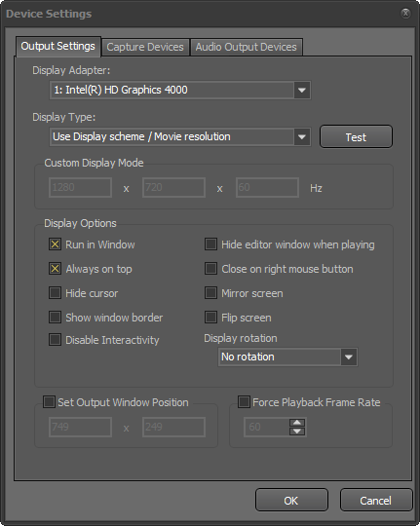This screenshot has width=420, height=526.
Task: Confirm settings with the OK button
Action: [291, 500]
